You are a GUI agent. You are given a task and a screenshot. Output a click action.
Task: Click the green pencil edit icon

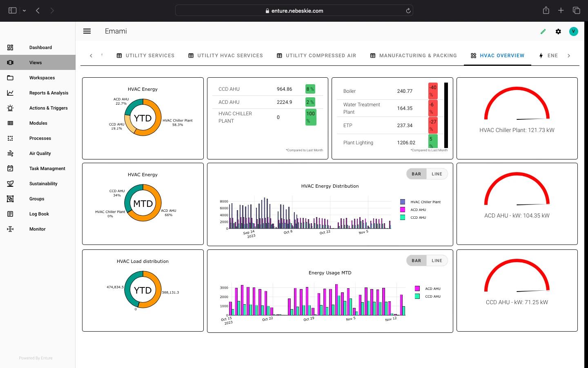pos(543,31)
